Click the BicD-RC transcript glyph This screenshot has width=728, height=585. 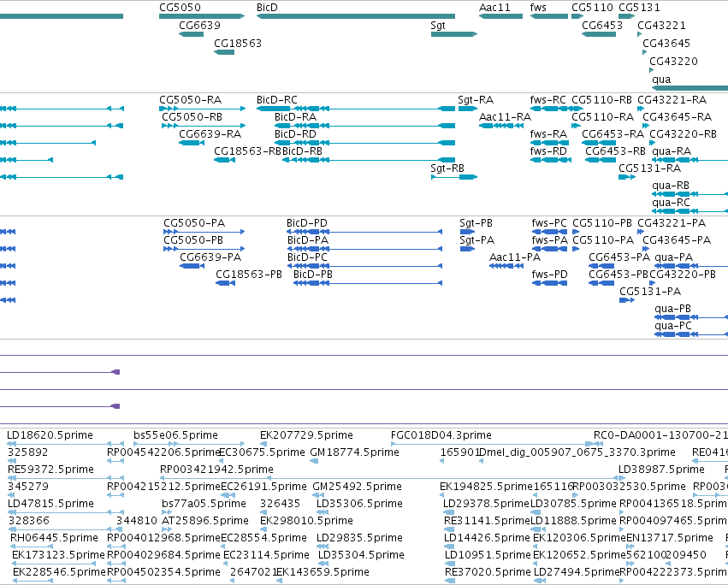pyautogui.click(x=356, y=109)
